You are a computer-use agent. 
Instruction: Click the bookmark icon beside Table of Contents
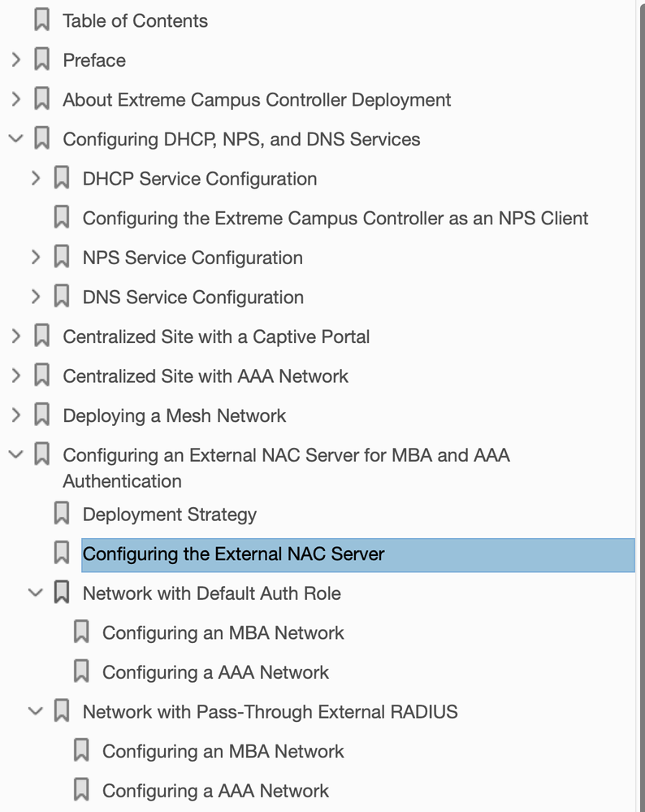pos(41,20)
